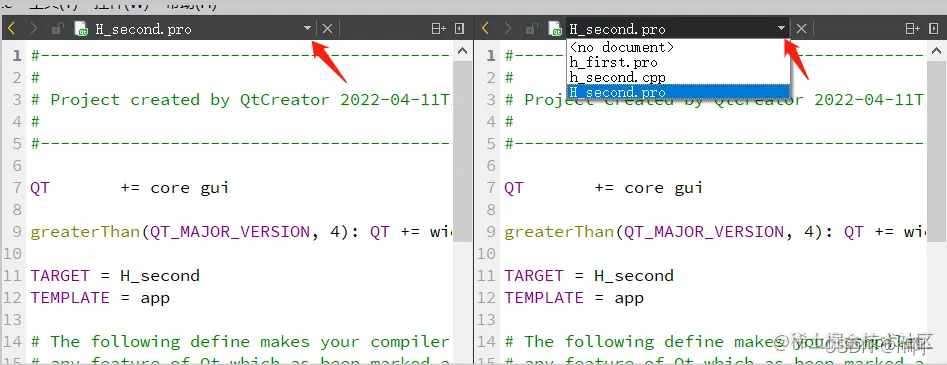947x365 pixels.
Task: Click the right editor vertical scrollbar thumb
Action: (937, 151)
